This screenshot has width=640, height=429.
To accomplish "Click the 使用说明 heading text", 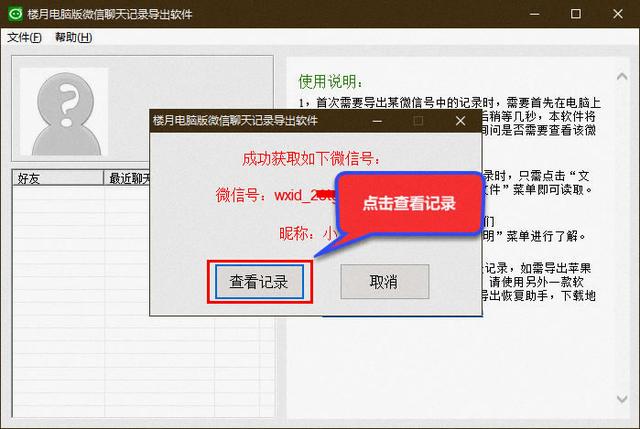I will click(330, 82).
